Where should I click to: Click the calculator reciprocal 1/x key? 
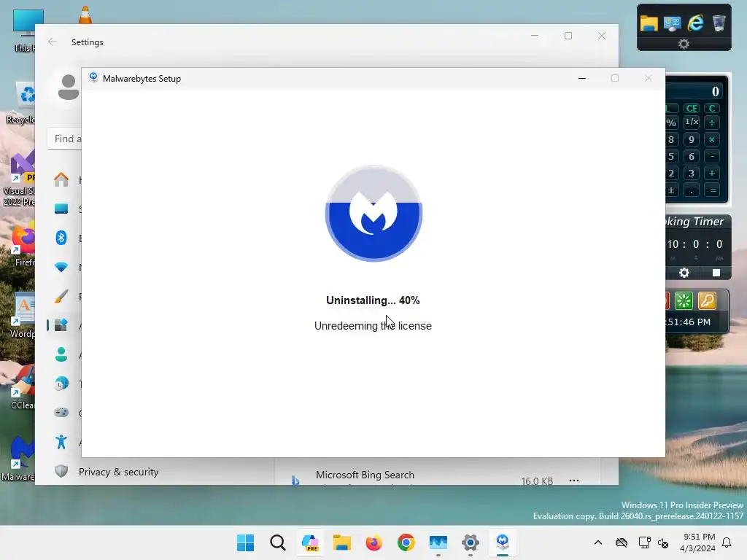point(692,122)
